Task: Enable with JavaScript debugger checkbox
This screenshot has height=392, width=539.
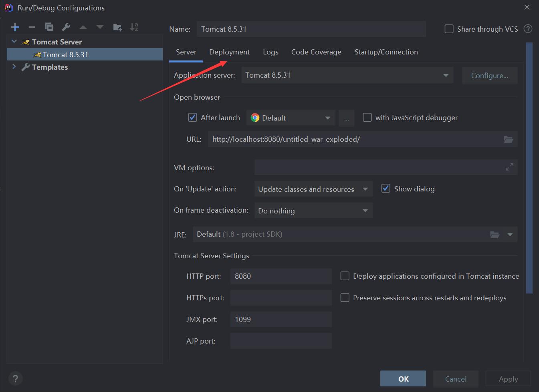Action: click(367, 117)
